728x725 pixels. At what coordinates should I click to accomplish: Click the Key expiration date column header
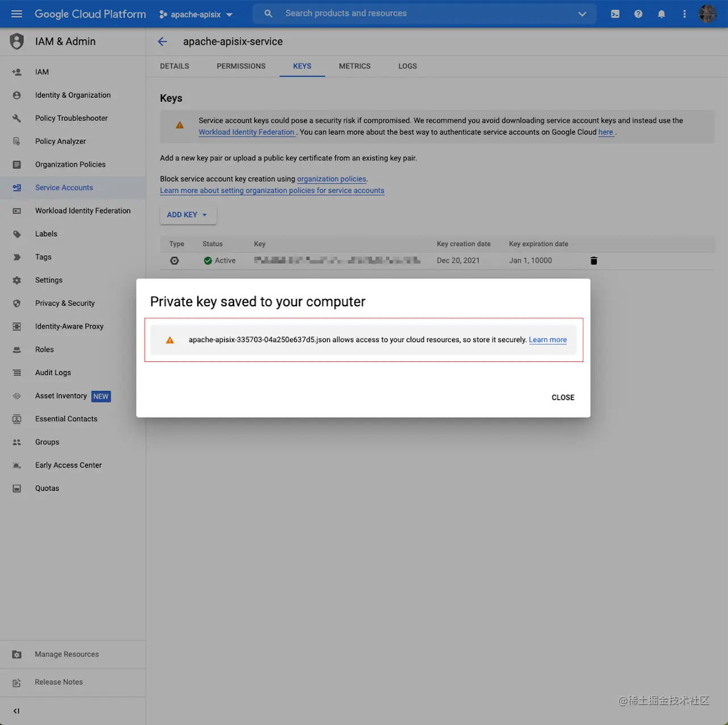(538, 244)
